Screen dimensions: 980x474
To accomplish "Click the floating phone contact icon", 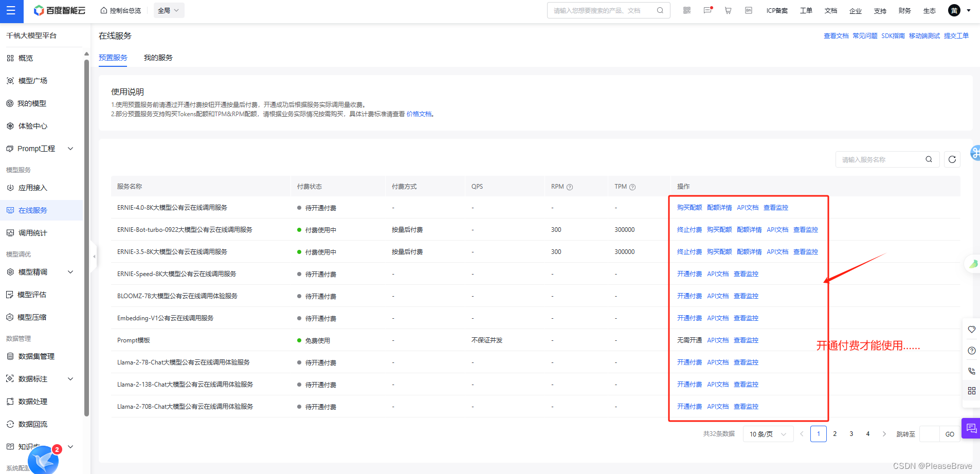I will [x=971, y=371].
